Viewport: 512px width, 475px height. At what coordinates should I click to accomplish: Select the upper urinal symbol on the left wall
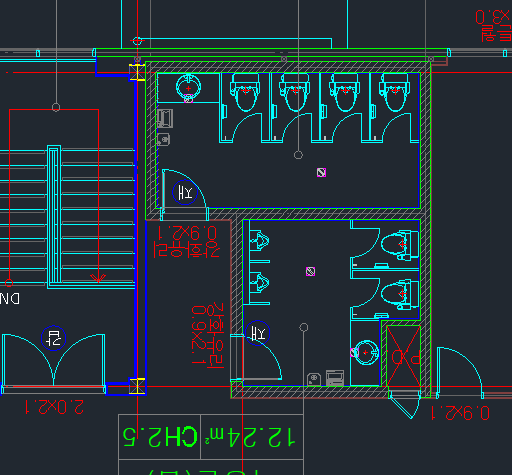tap(259, 241)
